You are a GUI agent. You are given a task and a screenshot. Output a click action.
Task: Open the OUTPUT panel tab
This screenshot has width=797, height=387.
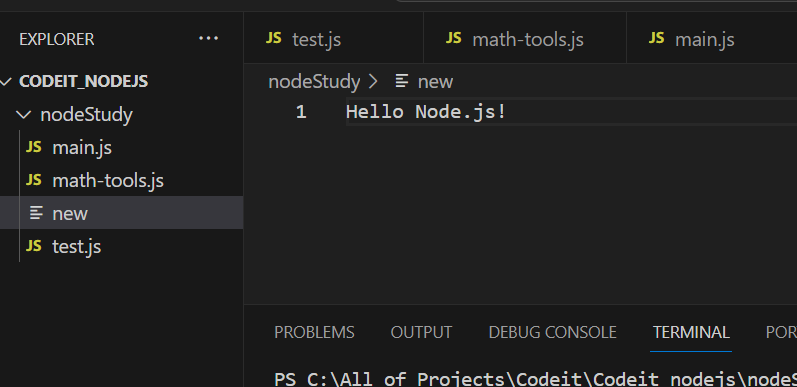click(421, 332)
